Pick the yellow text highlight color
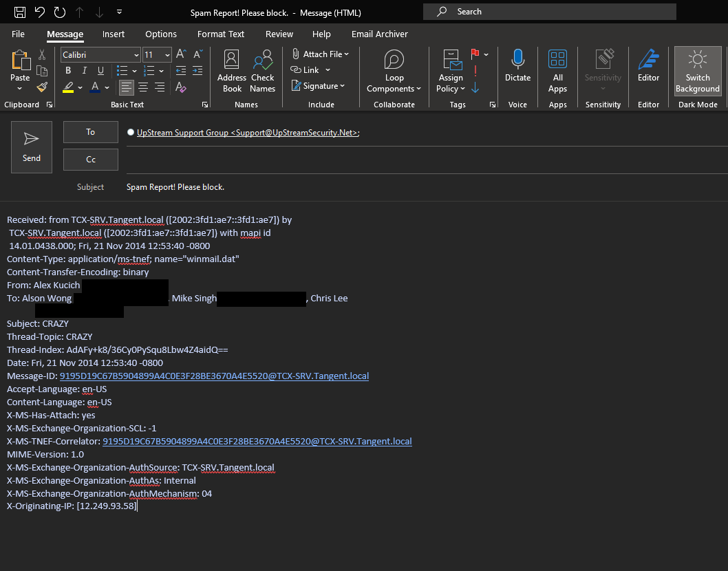 [68, 87]
